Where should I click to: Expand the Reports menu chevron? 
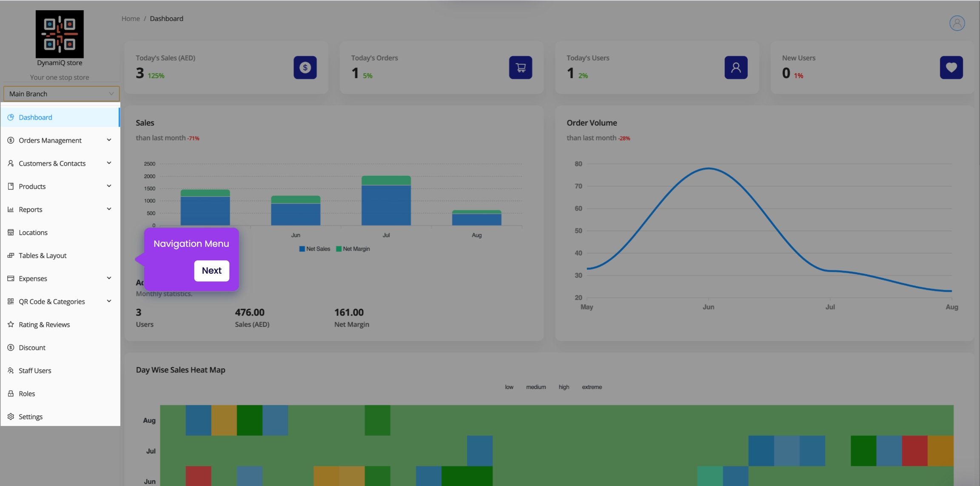click(109, 209)
